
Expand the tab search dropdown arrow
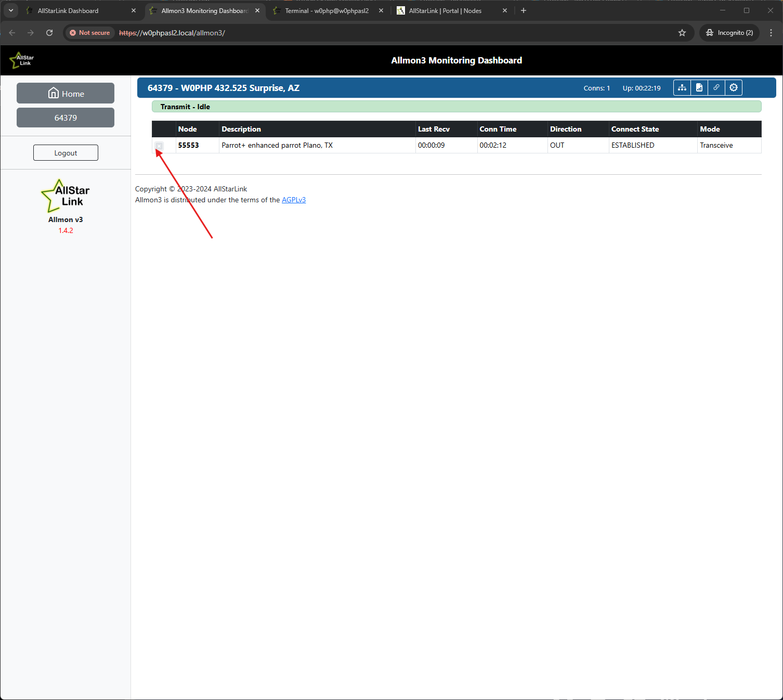[10, 10]
